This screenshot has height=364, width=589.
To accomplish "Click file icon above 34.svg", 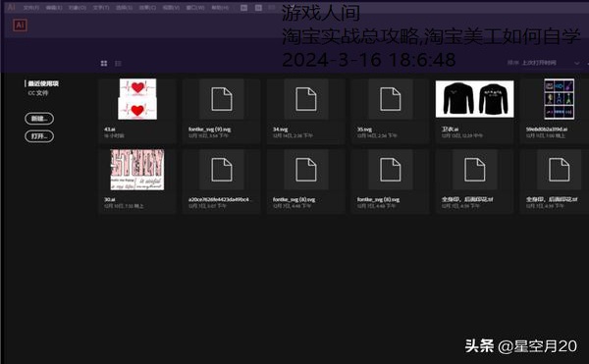I will pyautogui.click(x=306, y=99).
